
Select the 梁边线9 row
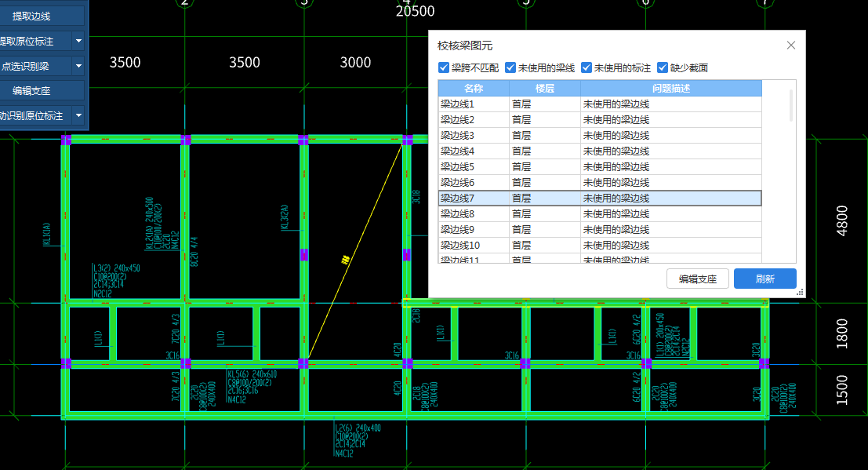pyautogui.click(x=600, y=229)
